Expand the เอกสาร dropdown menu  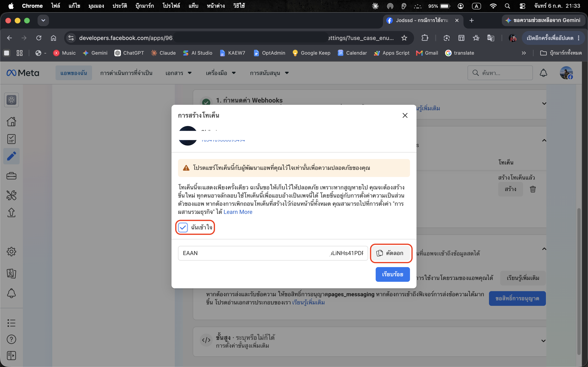179,73
